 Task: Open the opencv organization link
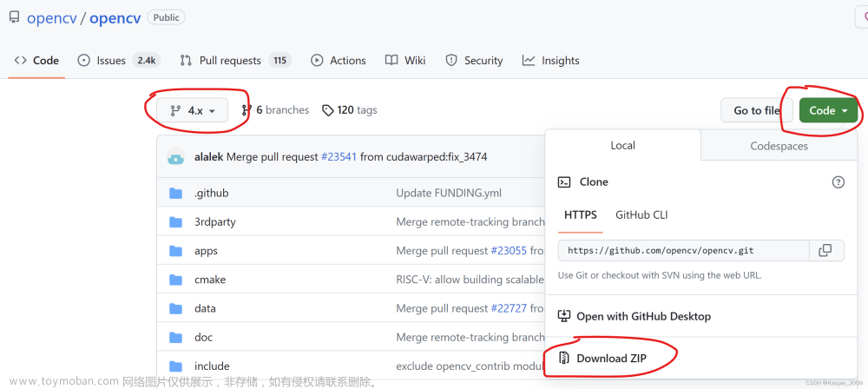52,17
